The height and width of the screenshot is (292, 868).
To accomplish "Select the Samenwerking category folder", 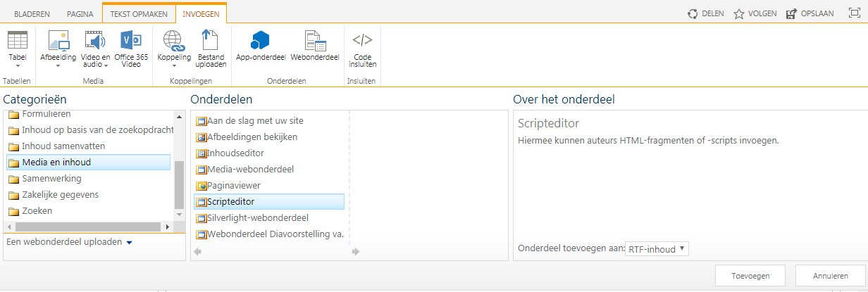I will tap(51, 179).
